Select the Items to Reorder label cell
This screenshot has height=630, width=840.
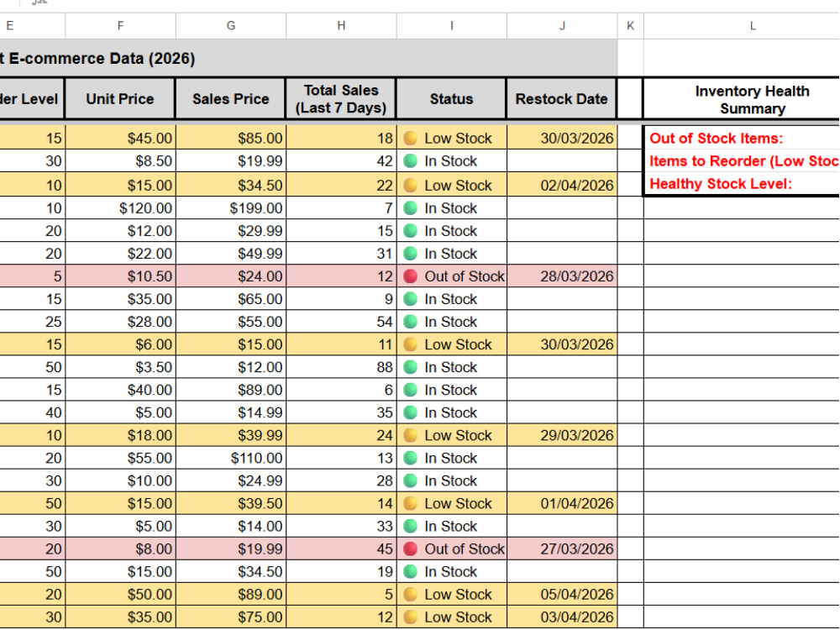click(742, 161)
